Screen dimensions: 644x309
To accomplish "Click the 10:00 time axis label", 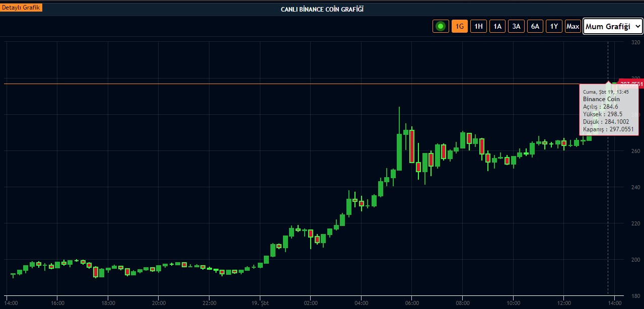I will pos(513,303).
